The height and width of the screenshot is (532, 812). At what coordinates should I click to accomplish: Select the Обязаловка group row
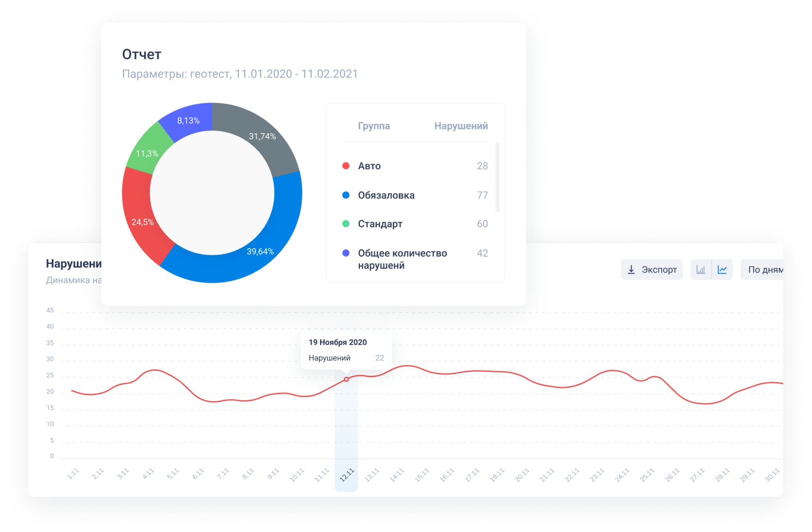pos(415,195)
